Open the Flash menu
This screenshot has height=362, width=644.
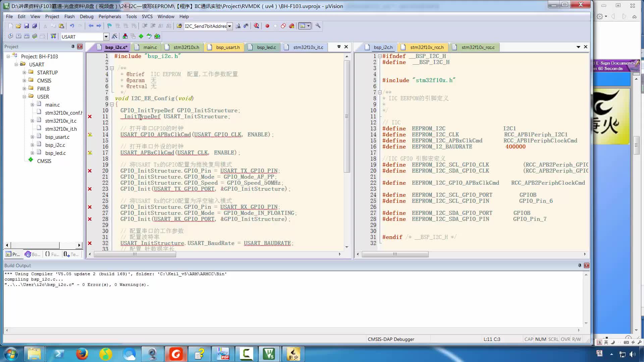(69, 16)
